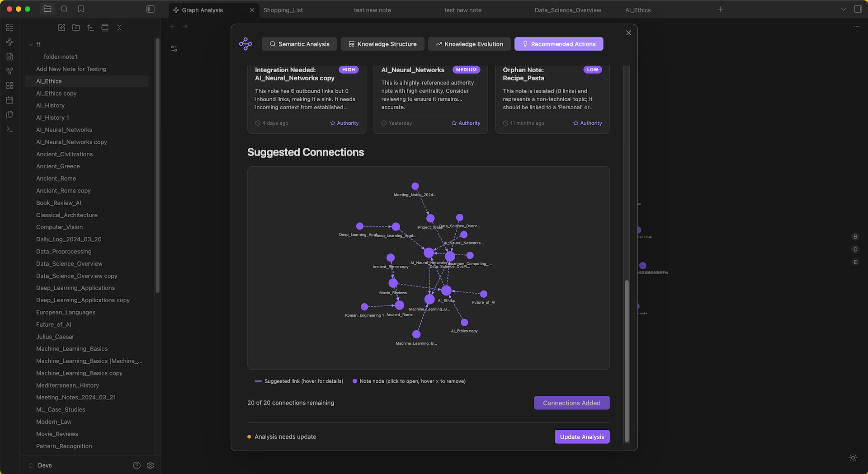
Task: Click the file search ribbon icon
Action: pos(9,56)
